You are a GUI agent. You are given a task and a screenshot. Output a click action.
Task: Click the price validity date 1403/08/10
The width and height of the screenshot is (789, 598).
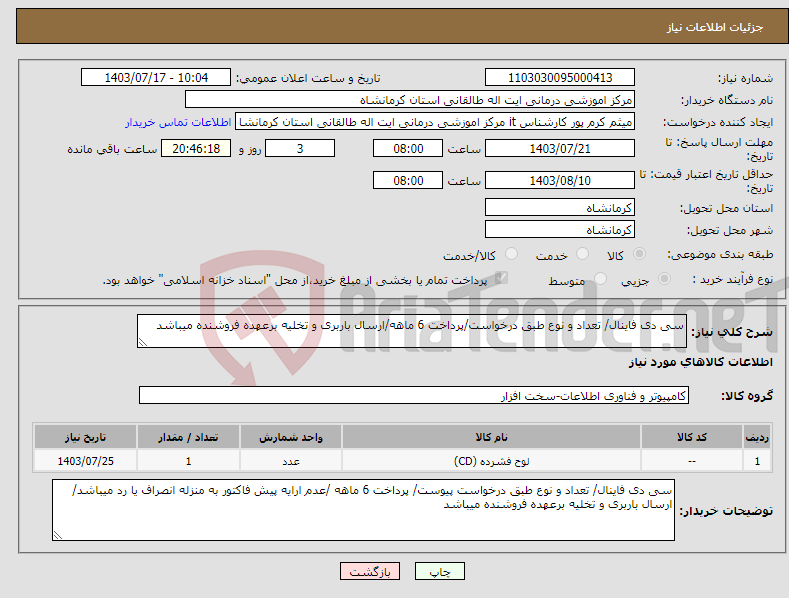tap(560, 180)
